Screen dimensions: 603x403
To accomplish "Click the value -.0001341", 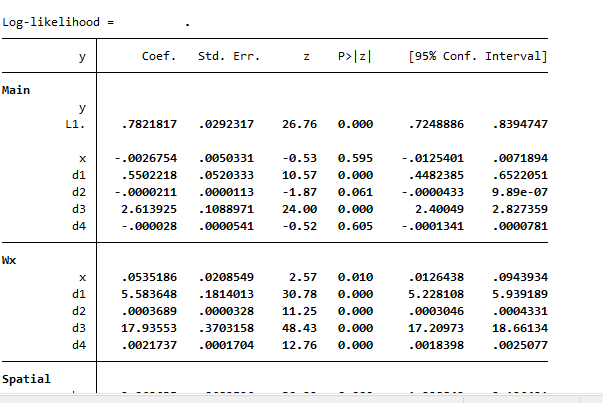I will (433, 226).
